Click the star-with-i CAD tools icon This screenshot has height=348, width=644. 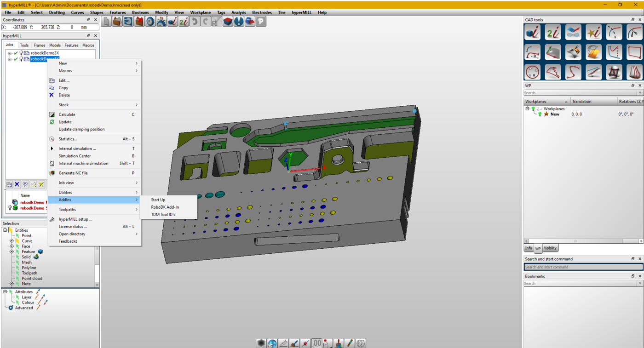(594, 32)
